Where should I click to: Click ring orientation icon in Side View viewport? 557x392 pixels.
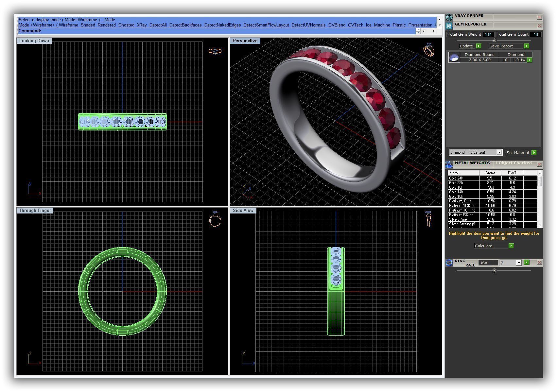tap(428, 219)
